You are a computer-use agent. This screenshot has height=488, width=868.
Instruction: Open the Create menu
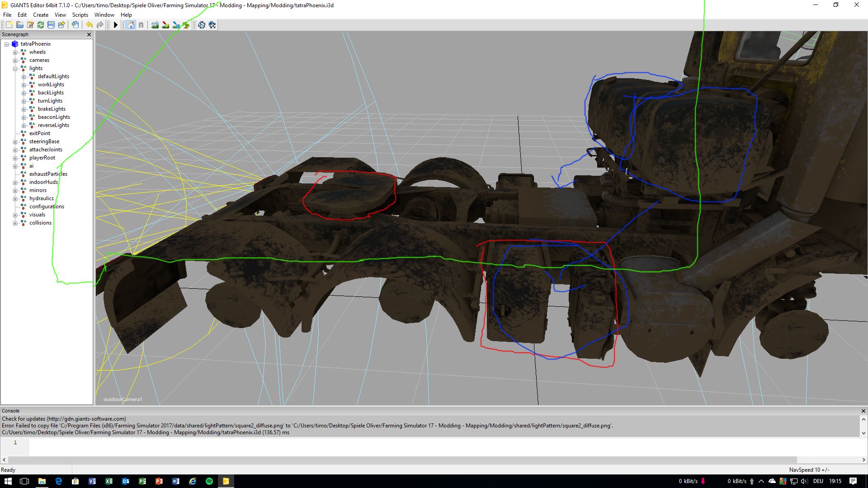click(x=40, y=15)
